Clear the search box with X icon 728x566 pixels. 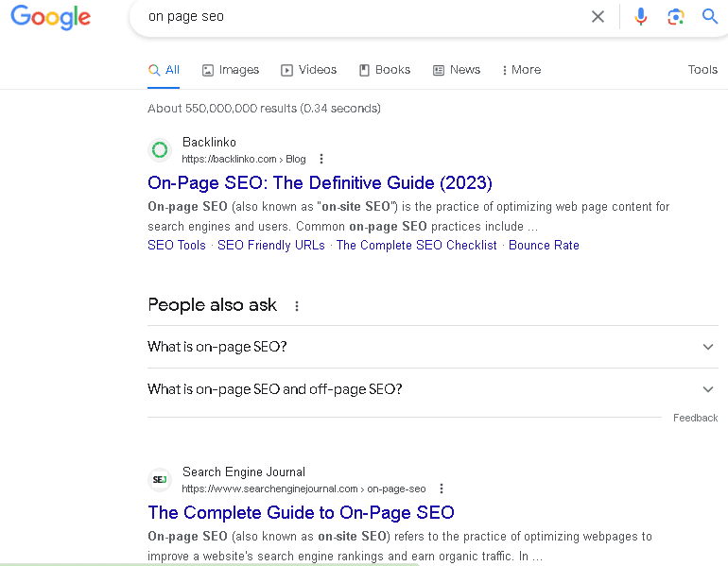(x=598, y=17)
